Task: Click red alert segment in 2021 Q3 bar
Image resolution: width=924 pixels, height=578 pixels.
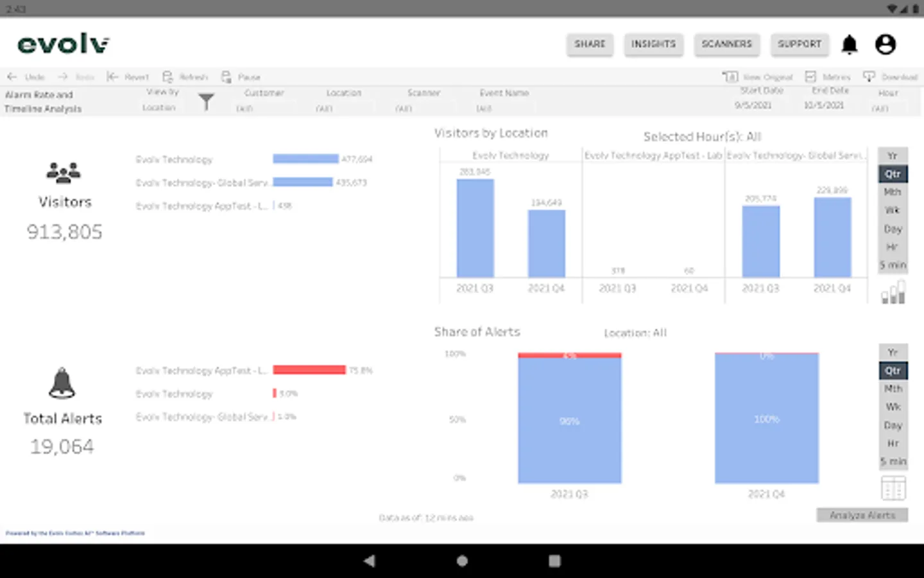Action: coord(570,355)
